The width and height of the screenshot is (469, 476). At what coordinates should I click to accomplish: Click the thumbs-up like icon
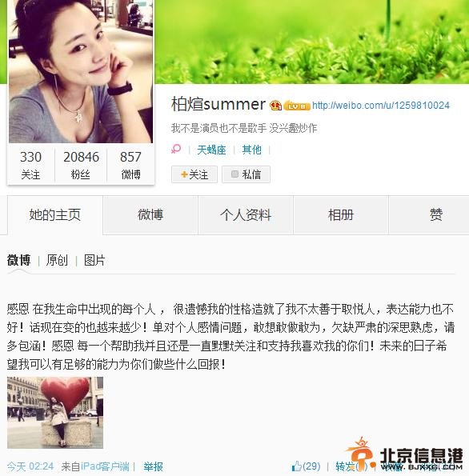[296, 466]
